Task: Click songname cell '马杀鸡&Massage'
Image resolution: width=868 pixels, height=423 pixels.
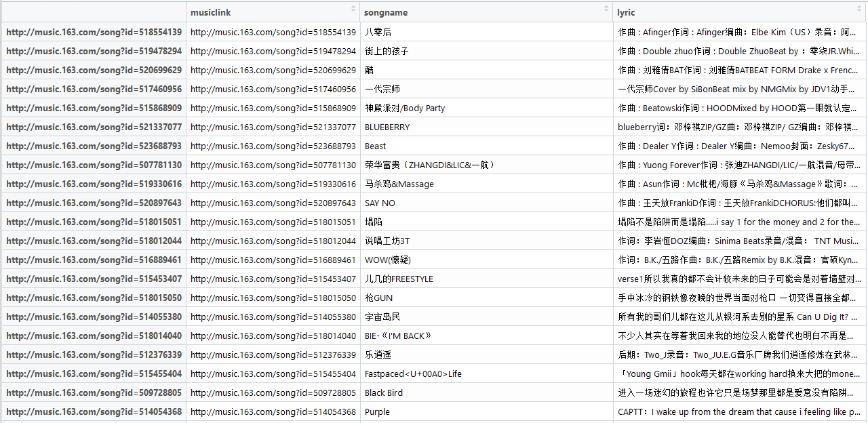Action: click(x=486, y=184)
